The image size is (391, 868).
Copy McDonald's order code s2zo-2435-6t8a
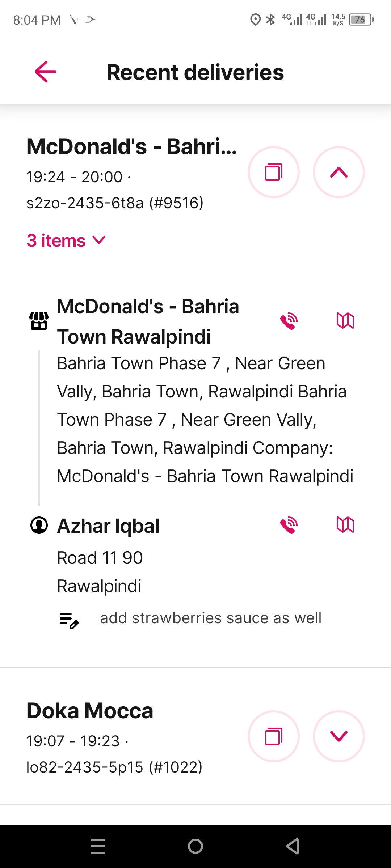pyautogui.click(x=274, y=172)
